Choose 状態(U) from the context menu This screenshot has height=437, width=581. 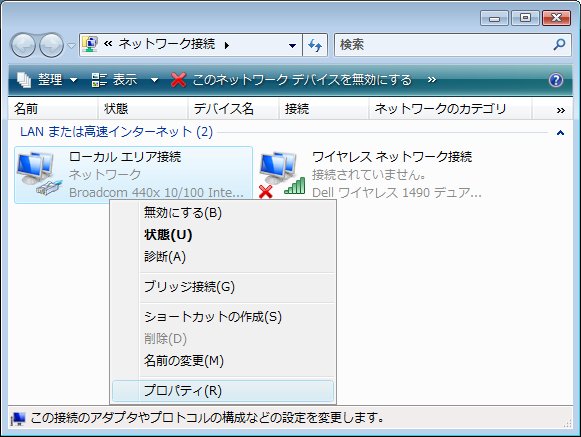(223, 235)
